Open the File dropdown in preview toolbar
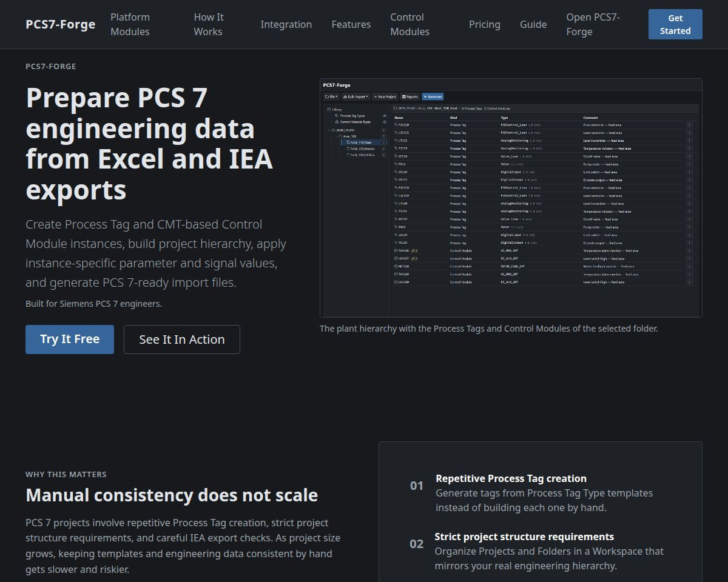Image resolution: width=728 pixels, height=582 pixels. 331,96
